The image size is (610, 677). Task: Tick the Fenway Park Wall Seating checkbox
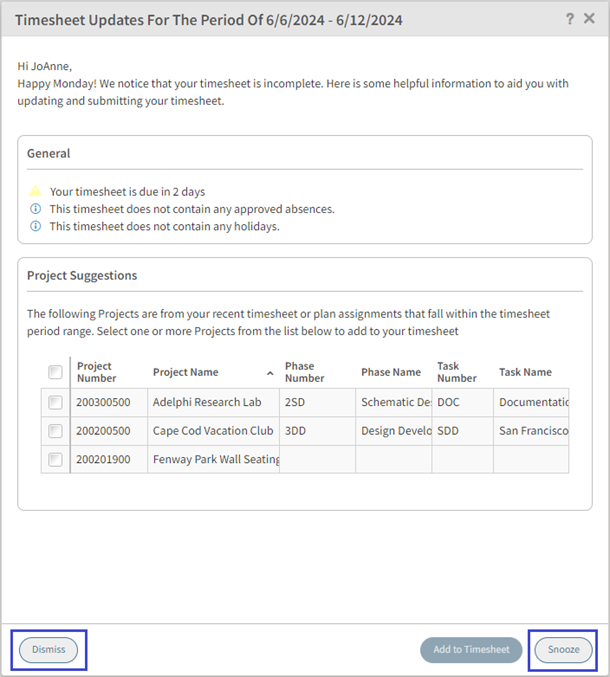55,460
